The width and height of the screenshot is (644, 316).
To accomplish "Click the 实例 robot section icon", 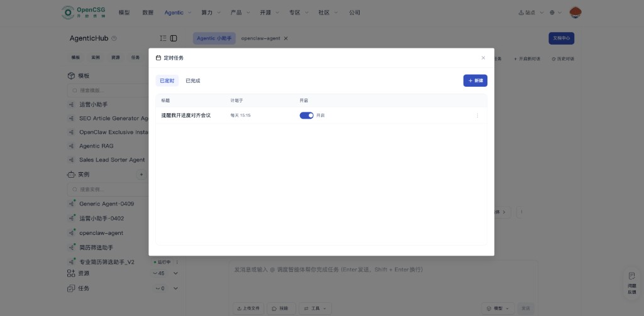I will (71, 175).
